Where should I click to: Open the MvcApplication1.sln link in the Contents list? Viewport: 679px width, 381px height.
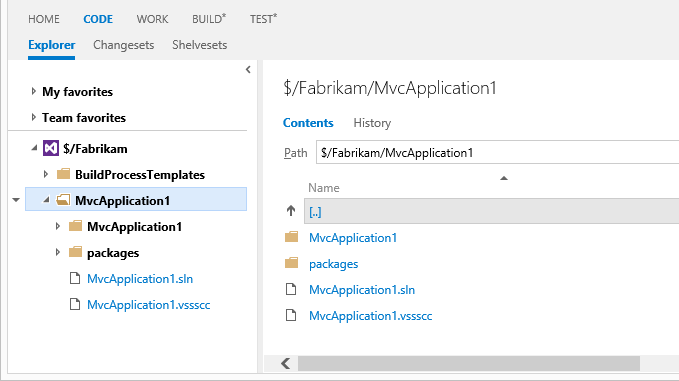point(362,290)
